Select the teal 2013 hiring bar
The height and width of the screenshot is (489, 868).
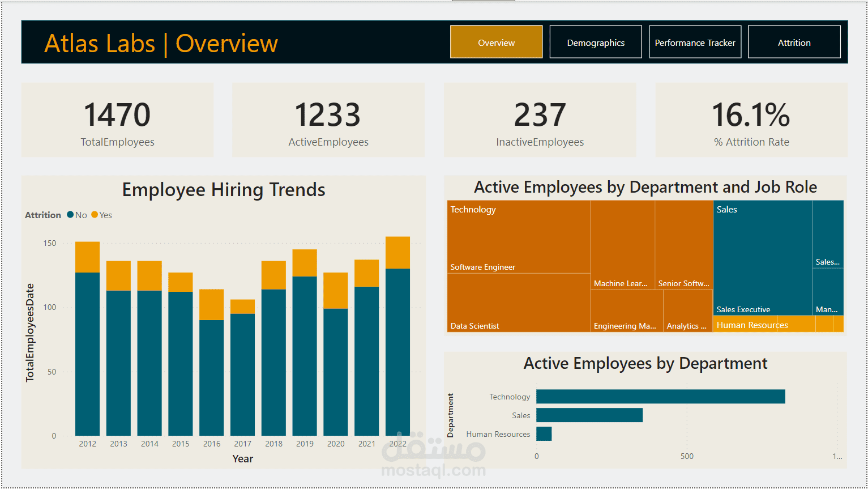118,363
